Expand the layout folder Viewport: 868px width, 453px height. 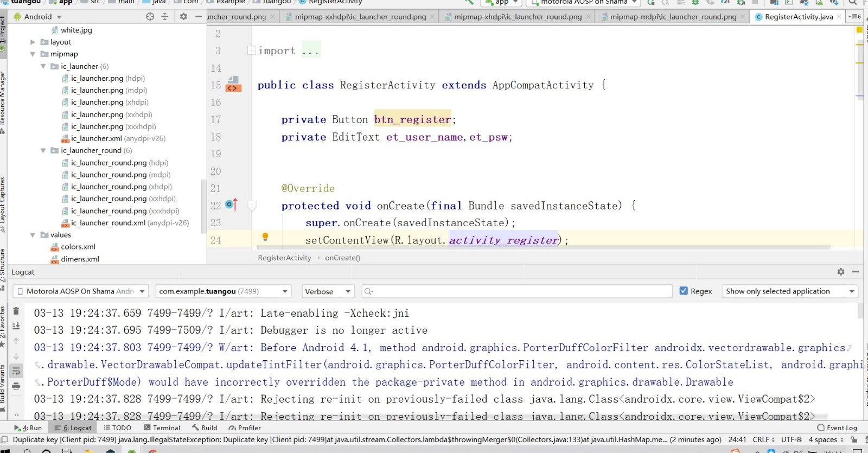coord(33,42)
